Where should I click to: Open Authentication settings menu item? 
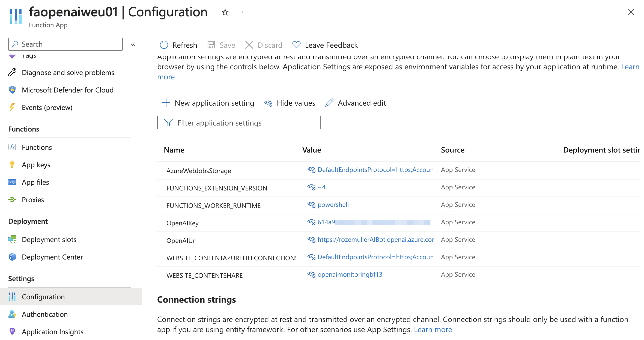[x=44, y=314]
